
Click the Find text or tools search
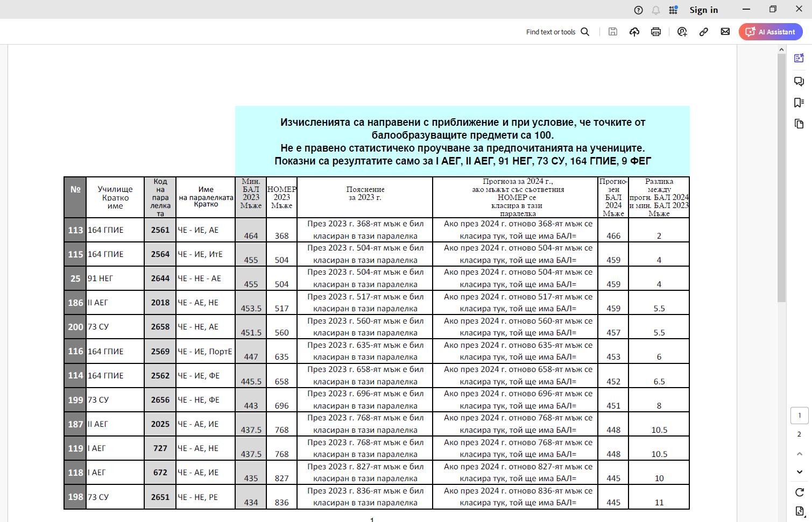pyautogui.click(x=557, y=32)
